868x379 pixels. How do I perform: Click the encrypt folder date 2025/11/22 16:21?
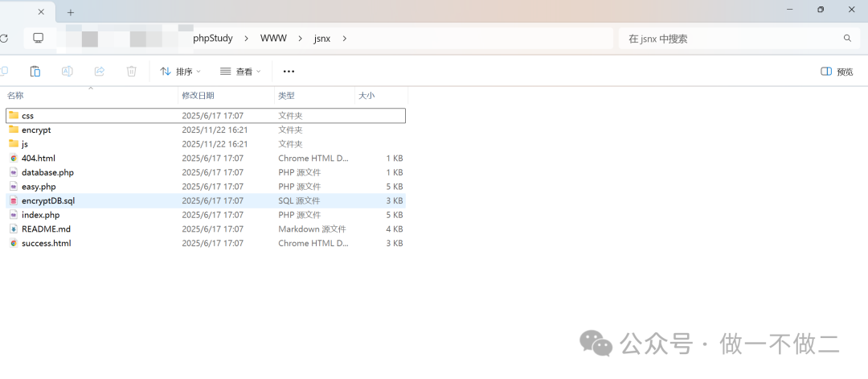click(215, 130)
